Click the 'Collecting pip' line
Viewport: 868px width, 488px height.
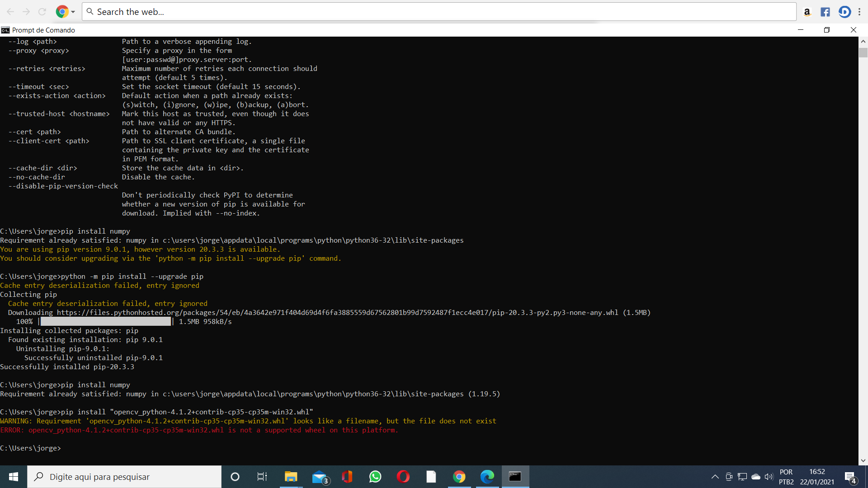pyautogui.click(x=28, y=295)
